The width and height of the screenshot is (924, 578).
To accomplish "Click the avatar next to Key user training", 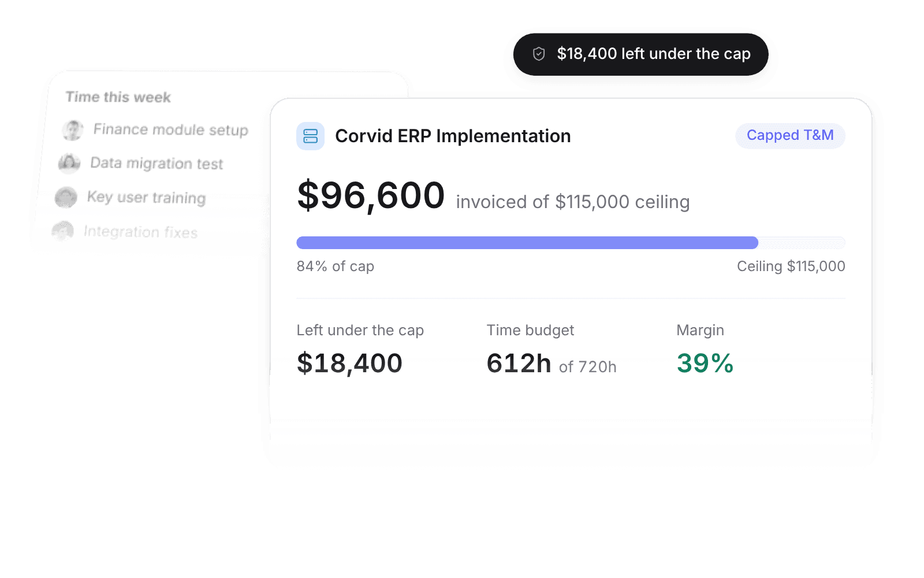I will click(x=66, y=197).
